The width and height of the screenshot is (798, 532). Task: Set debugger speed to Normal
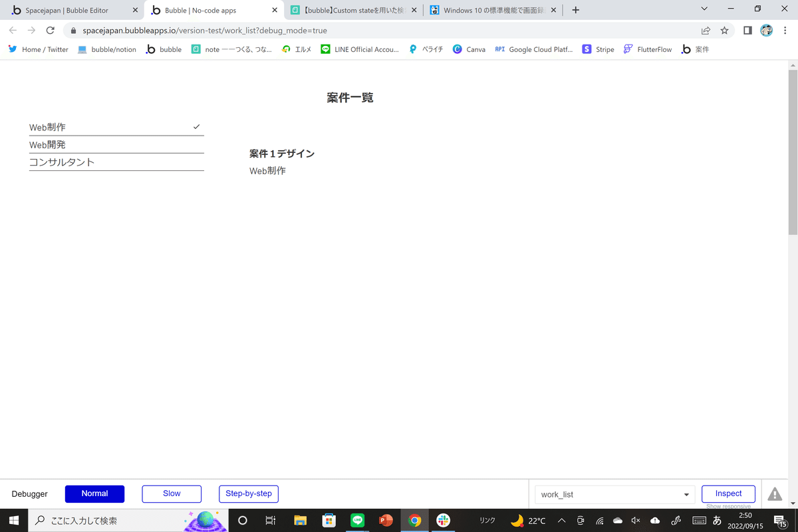[94, 493]
